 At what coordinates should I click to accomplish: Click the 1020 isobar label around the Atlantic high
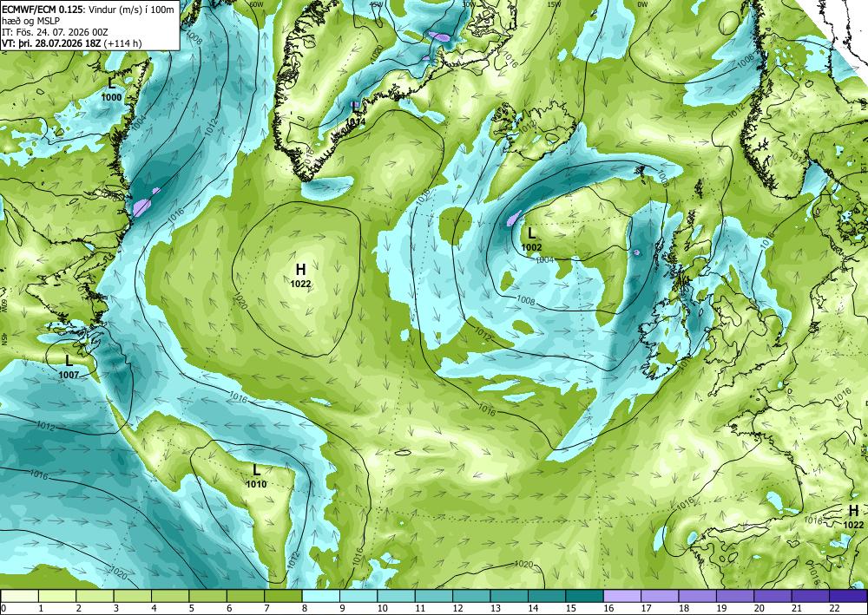240,301
